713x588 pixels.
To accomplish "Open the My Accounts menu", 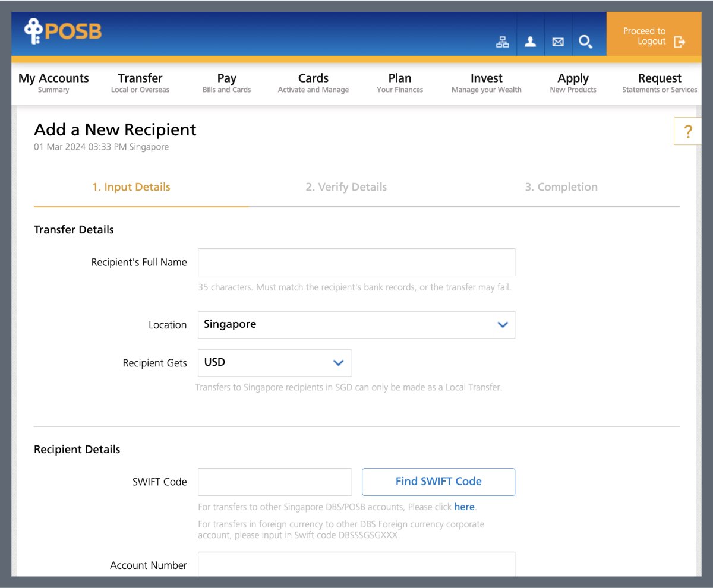I will click(53, 83).
